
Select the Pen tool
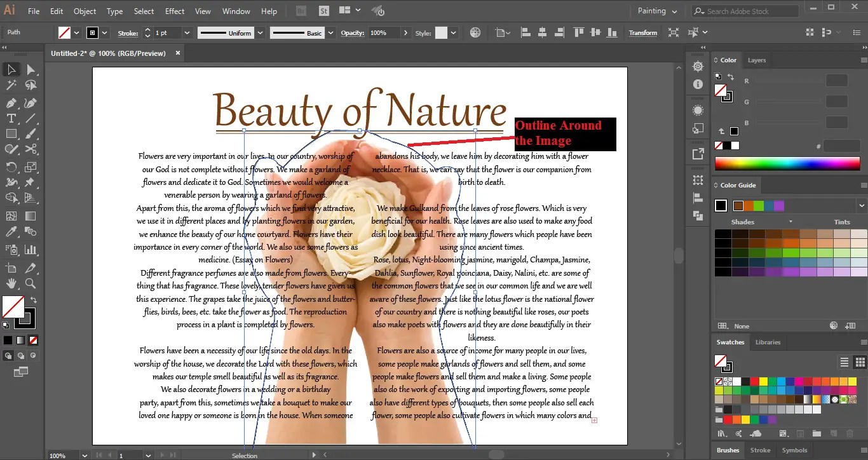11,103
